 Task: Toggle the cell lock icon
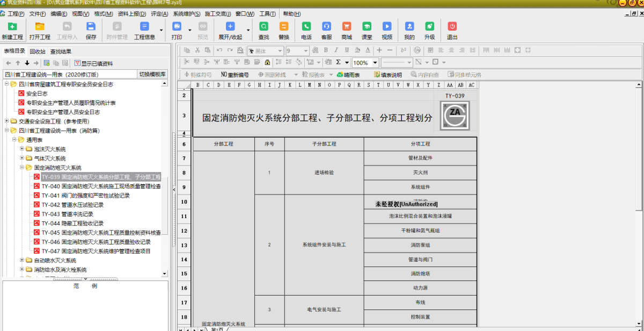click(x=267, y=62)
